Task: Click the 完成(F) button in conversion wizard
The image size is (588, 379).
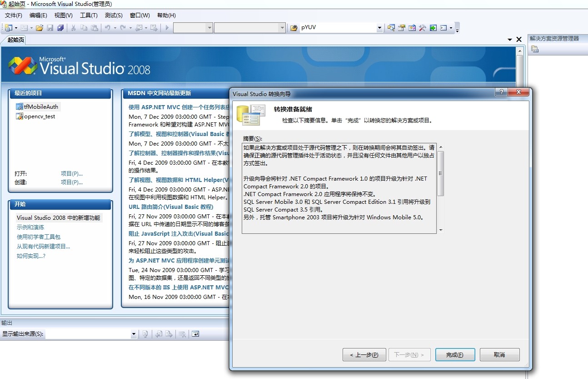Action: click(x=455, y=354)
